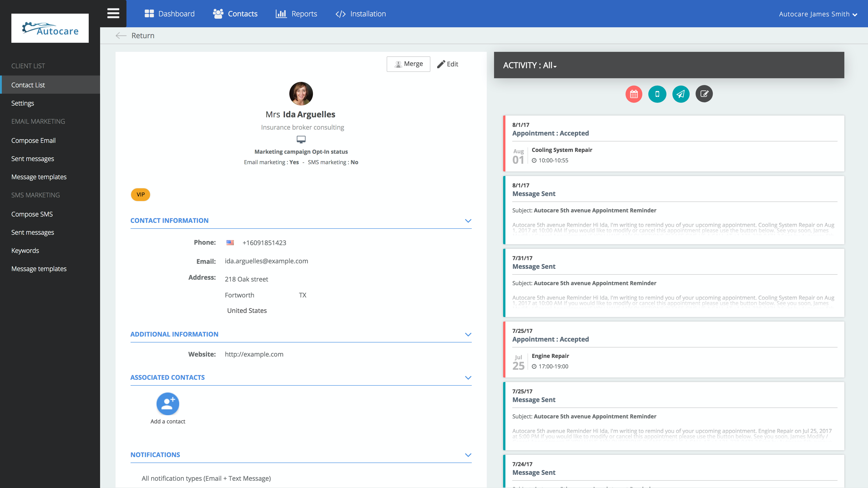The image size is (868, 488).
Task: Open the website http://example.com
Action: coord(254,354)
